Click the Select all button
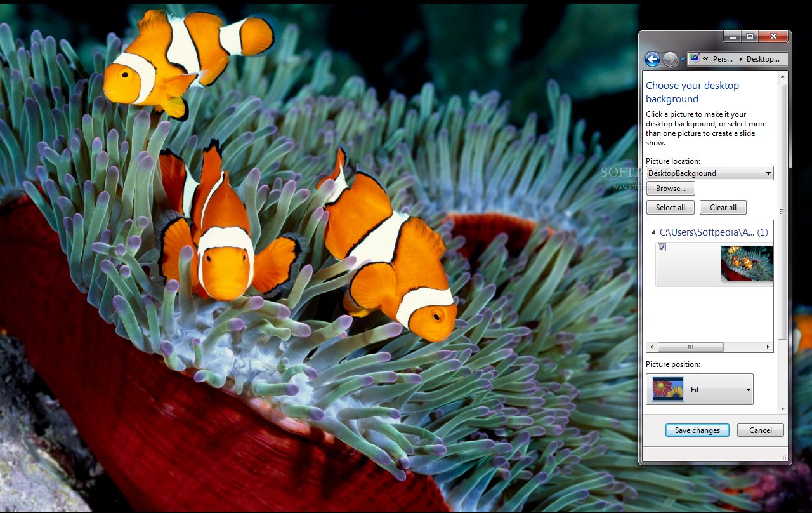812x513 pixels. point(671,208)
